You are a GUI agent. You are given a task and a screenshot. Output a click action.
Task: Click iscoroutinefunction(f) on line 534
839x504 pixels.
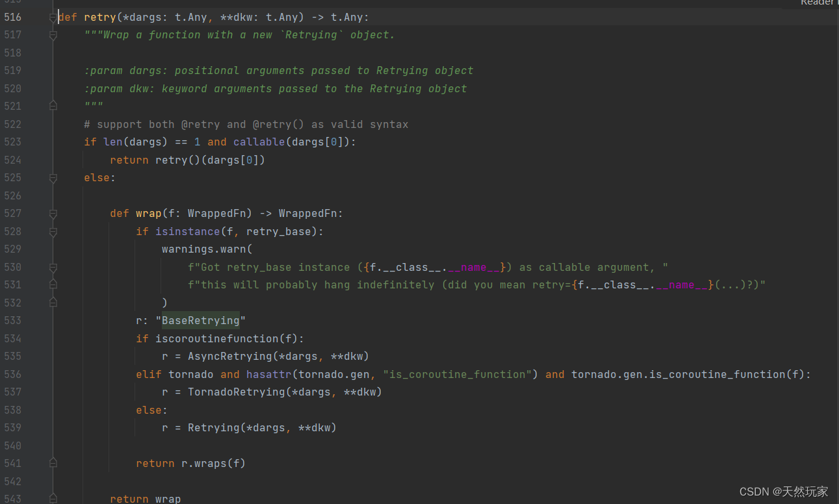click(x=227, y=338)
